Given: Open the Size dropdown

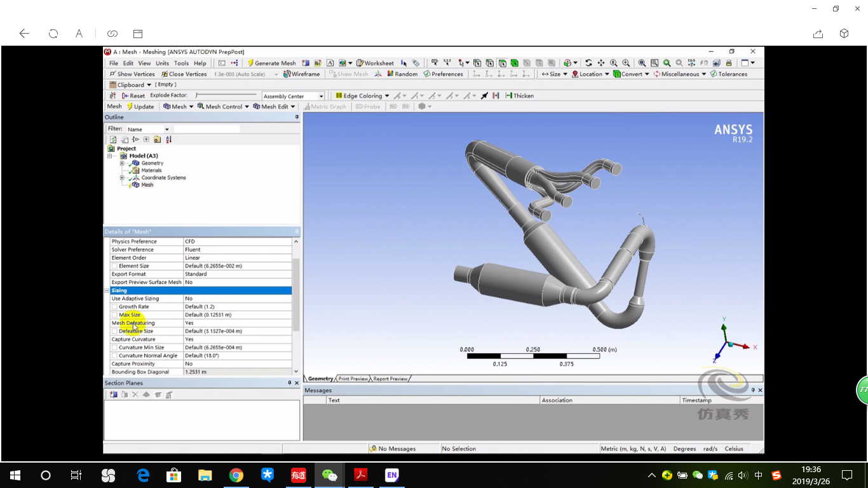Looking at the screenshot, I should (x=554, y=74).
